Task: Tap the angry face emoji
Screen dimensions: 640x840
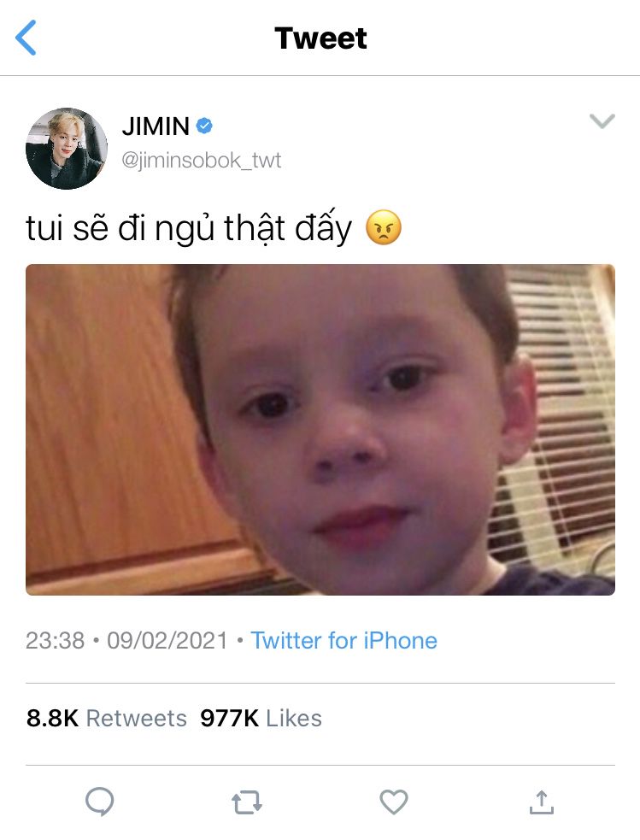Action: (384, 227)
